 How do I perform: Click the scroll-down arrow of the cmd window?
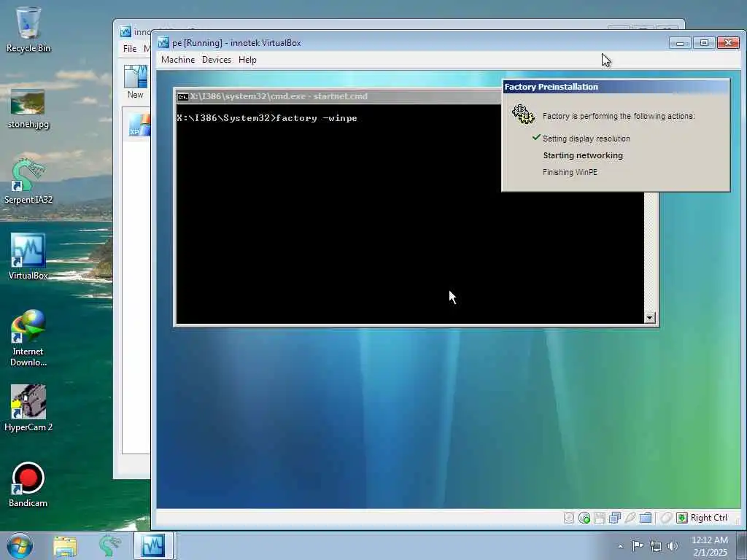(650, 317)
